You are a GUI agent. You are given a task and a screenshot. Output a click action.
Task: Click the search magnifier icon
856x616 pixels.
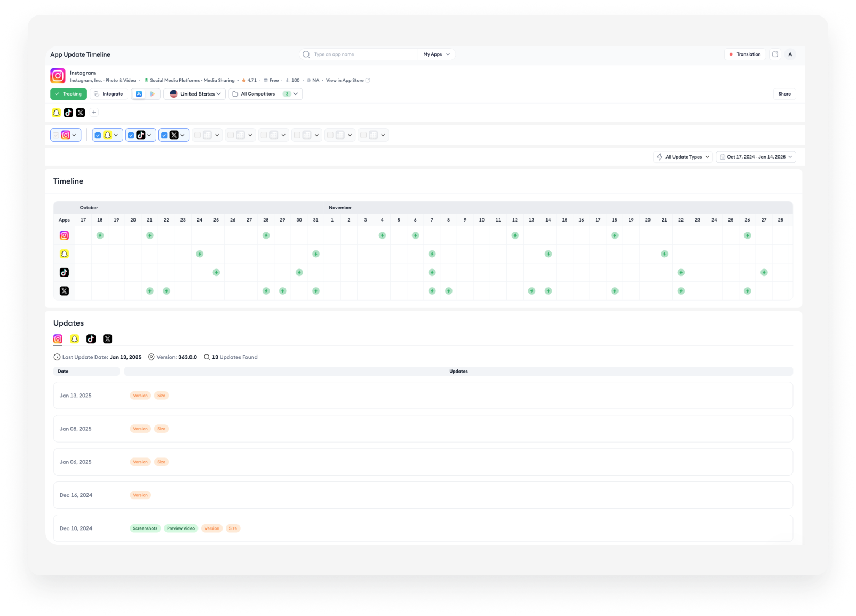306,54
